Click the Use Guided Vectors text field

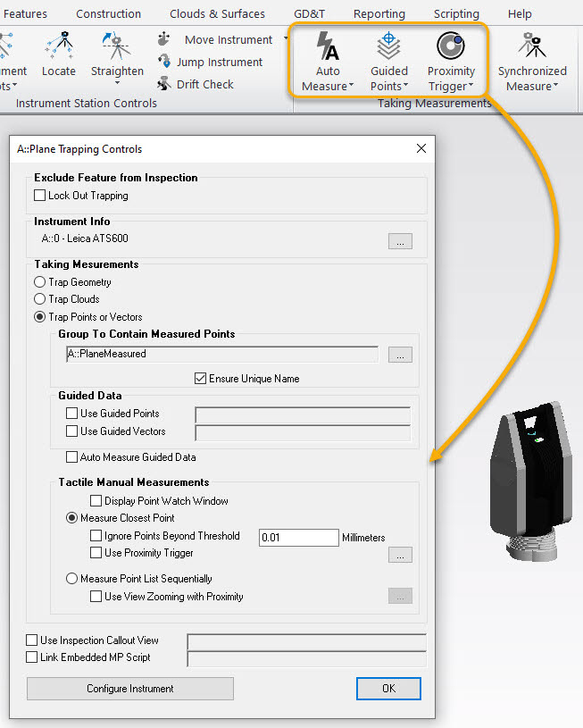(303, 432)
